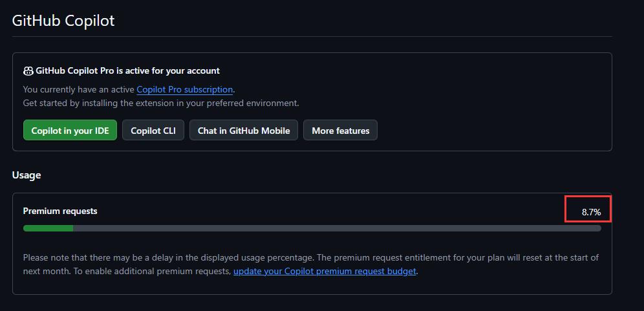Click the green Copilot in your IDE button

tap(70, 130)
